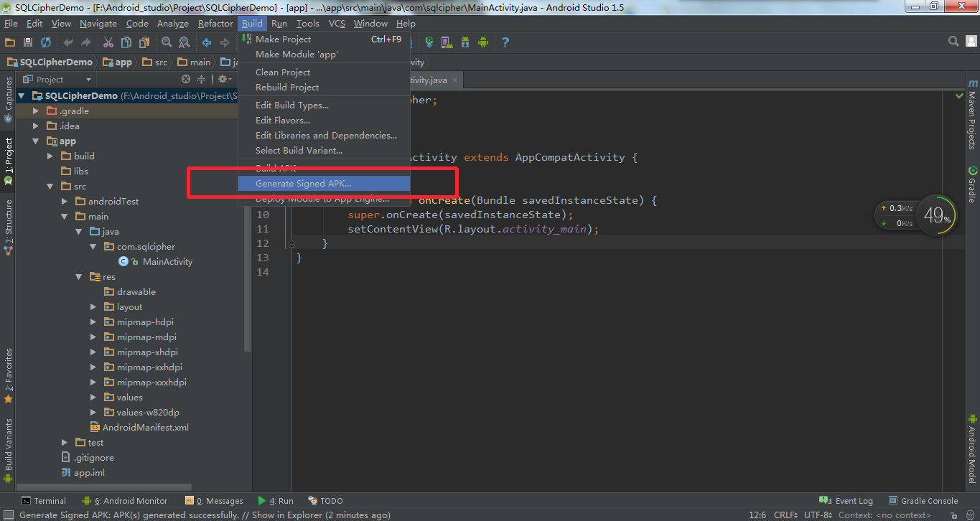Expand the build folder arrow

[x=50, y=156]
